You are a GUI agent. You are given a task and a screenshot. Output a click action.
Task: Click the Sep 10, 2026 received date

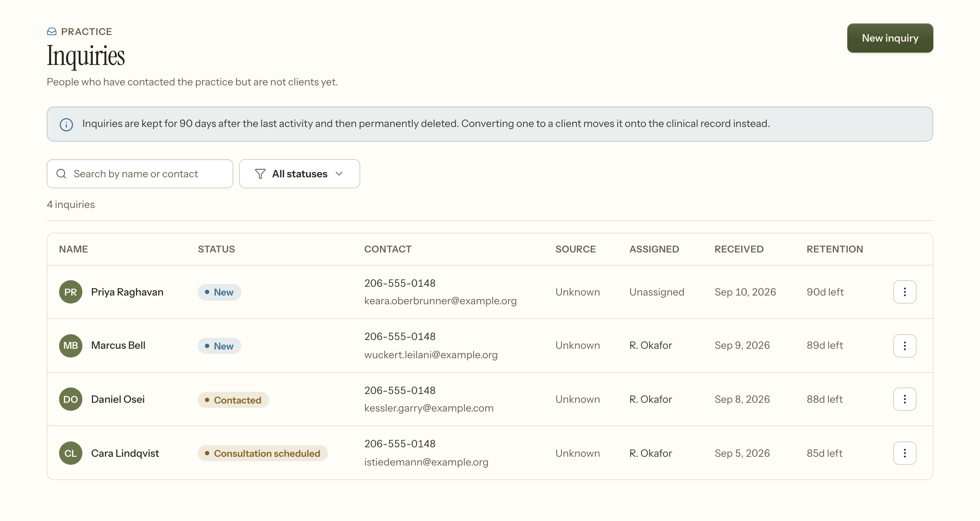(x=745, y=292)
